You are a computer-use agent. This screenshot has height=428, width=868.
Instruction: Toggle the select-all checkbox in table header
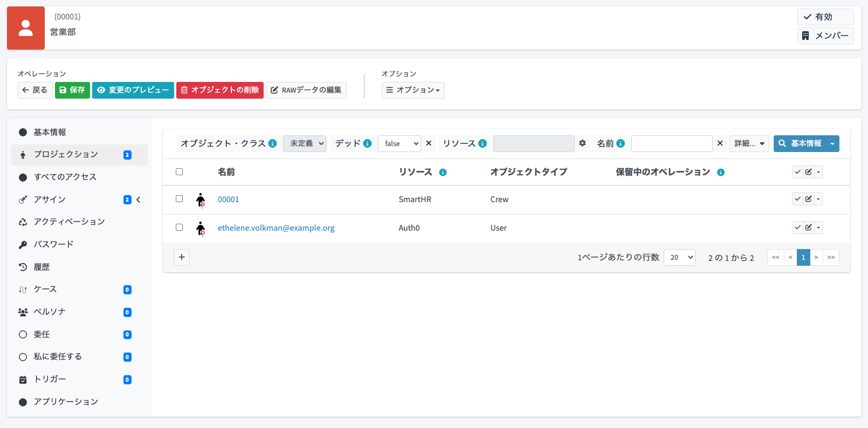tap(180, 172)
